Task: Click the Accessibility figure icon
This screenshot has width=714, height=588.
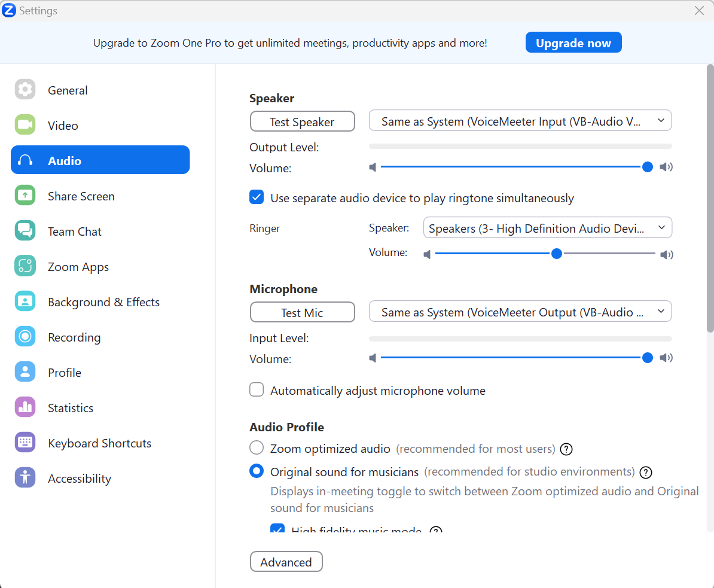Action: pyautogui.click(x=25, y=478)
